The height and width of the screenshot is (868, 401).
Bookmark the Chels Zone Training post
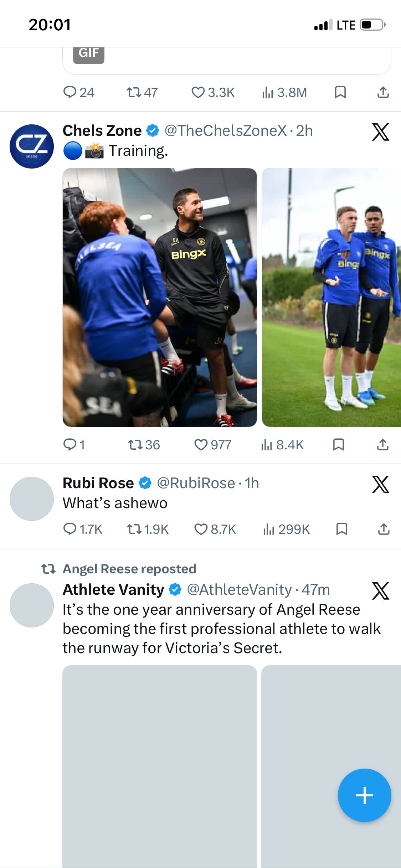pyautogui.click(x=338, y=445)
